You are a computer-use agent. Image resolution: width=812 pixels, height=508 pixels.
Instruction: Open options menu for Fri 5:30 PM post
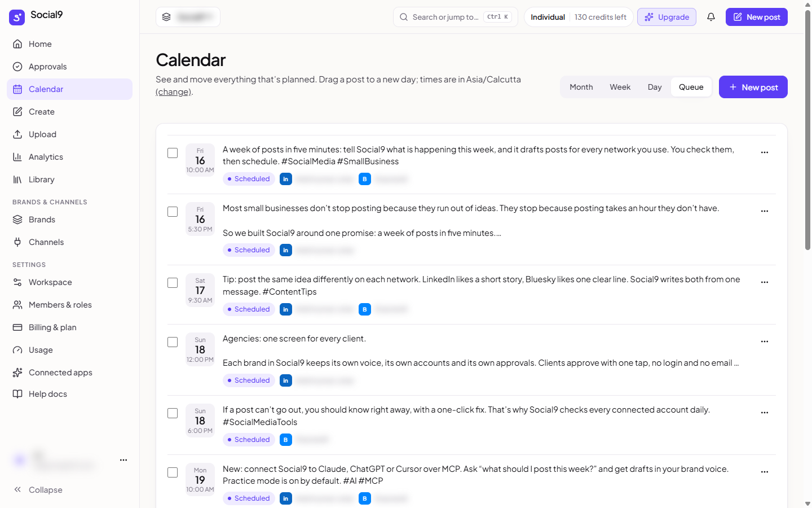(765, 211)
